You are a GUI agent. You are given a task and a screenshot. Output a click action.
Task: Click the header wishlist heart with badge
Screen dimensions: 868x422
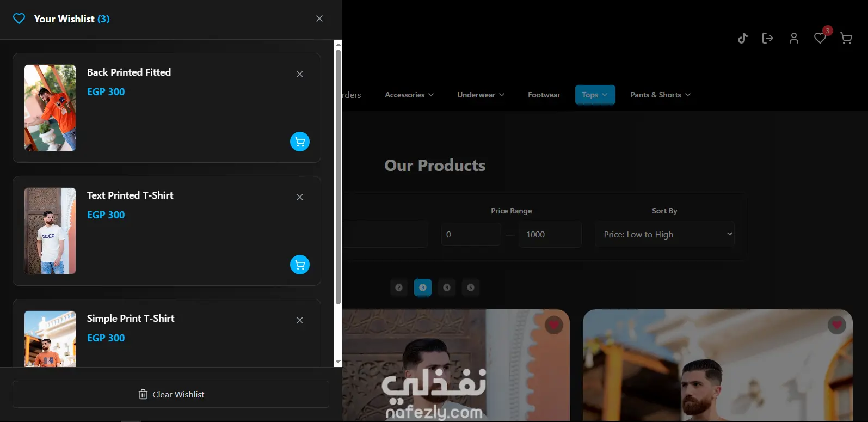pos(820,38)
